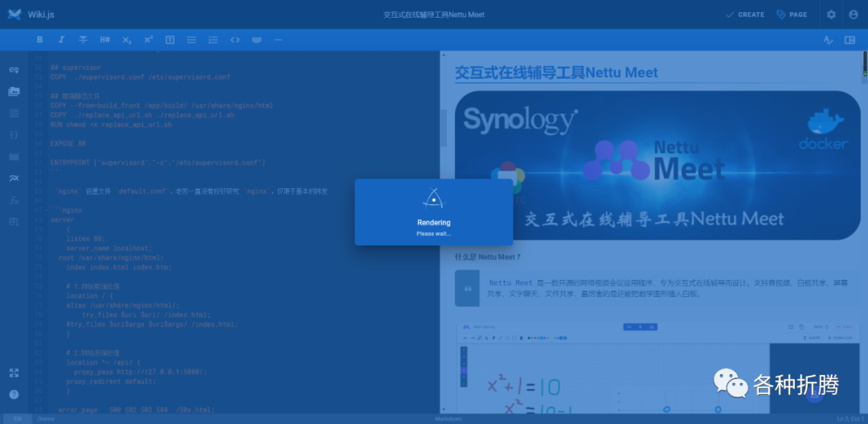Click the Wiki.js logo

(15, 14)
